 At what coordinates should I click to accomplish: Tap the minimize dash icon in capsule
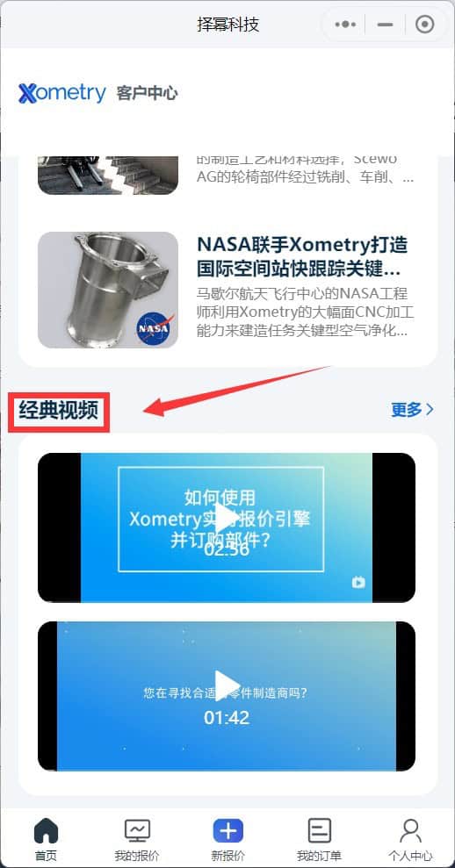click(386, 25)
